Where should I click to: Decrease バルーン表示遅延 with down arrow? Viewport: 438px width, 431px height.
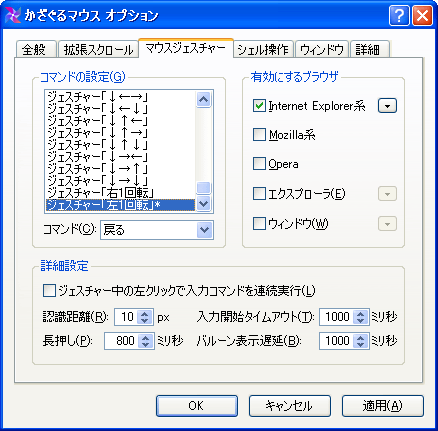click(360, 344)
